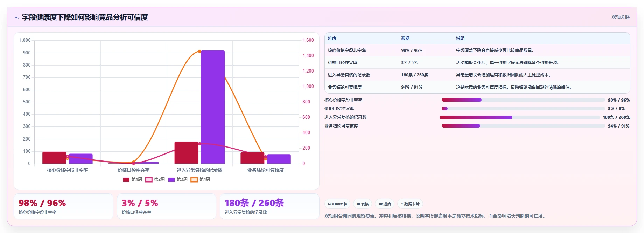Screen dimensions: 644x233
Task: Open the 180条 / 260条 summary card
Action: tap(269, 206)
